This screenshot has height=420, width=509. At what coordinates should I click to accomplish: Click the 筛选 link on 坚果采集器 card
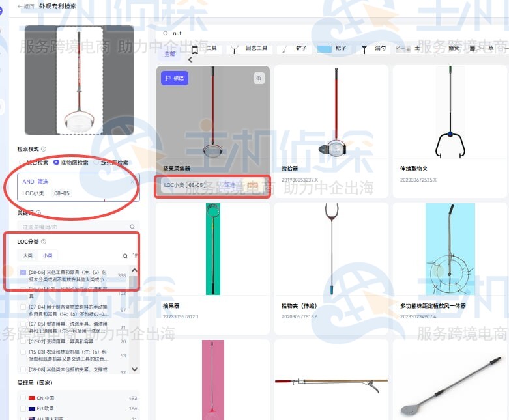229,185
